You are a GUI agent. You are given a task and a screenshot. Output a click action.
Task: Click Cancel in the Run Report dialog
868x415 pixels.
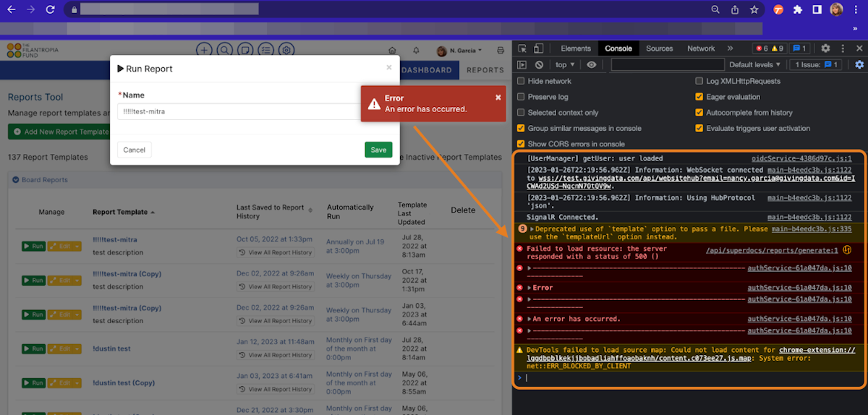click(135, 150)
